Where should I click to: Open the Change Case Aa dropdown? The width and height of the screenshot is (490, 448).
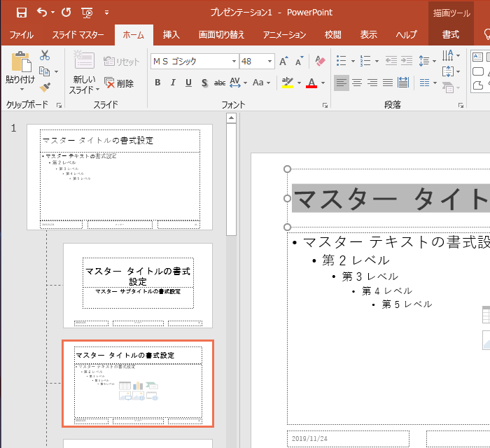(262, 83)
